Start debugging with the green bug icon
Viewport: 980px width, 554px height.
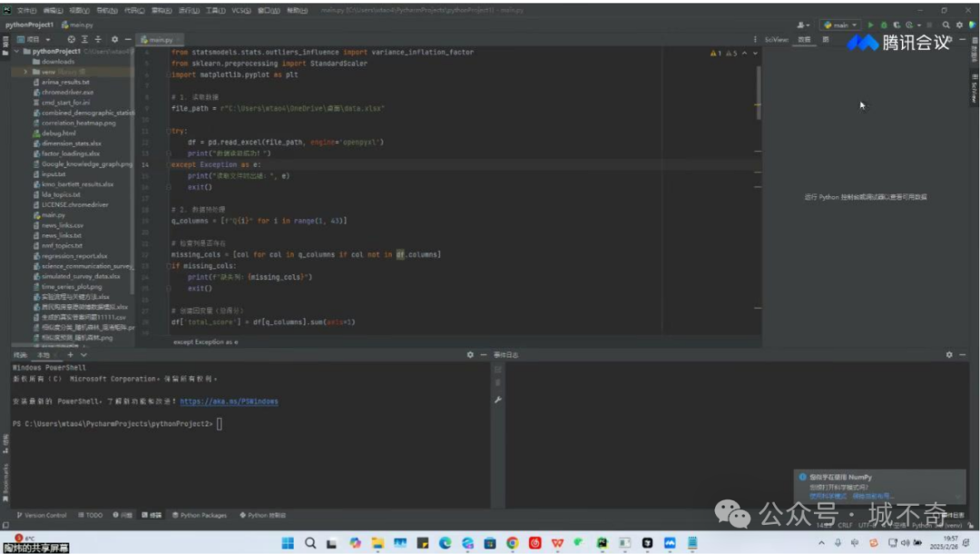(884, 25)
